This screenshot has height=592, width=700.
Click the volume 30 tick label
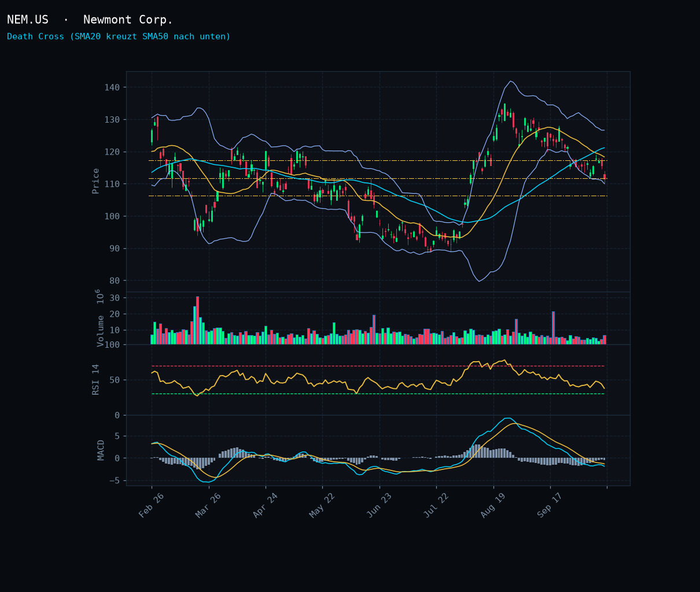tap(115, 297)
